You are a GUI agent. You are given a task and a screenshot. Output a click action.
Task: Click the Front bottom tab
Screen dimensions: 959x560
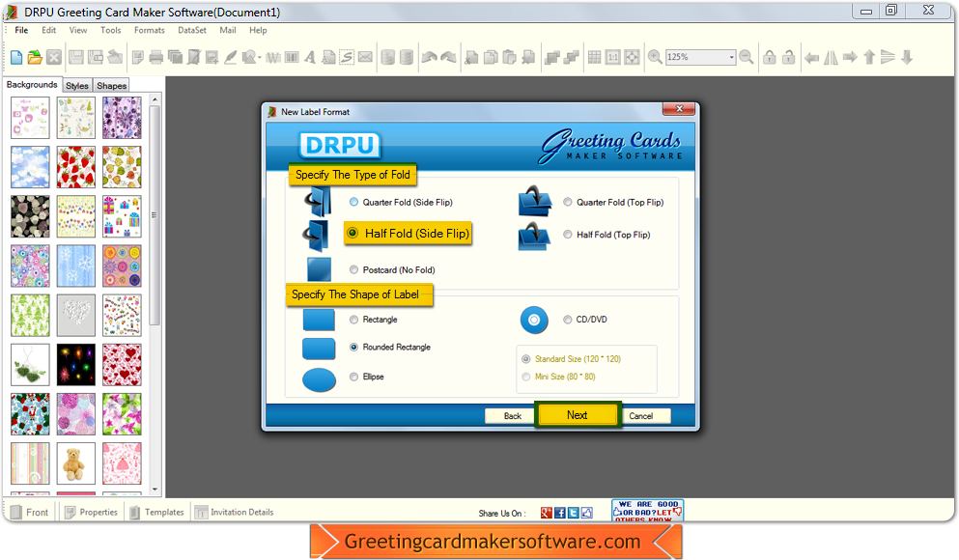click(29, 513)
